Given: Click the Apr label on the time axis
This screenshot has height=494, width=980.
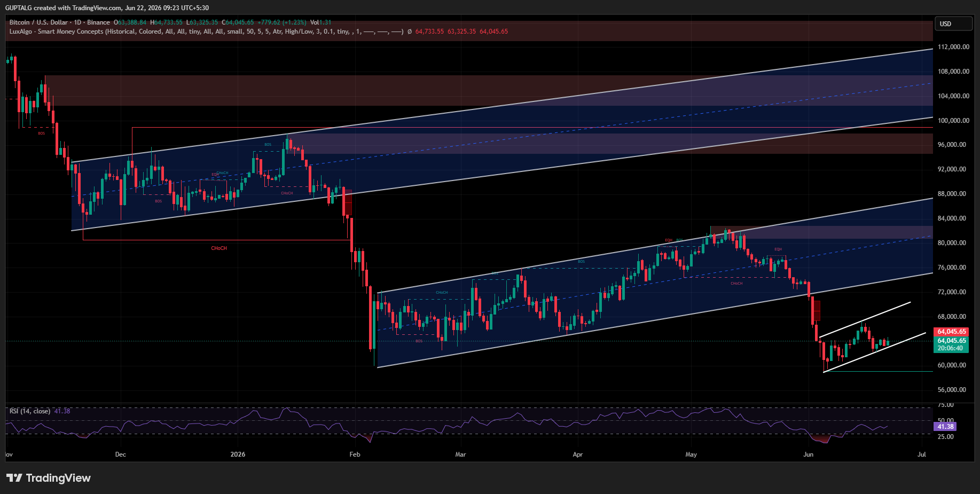Looking at the screenshot, I should 577,454.
